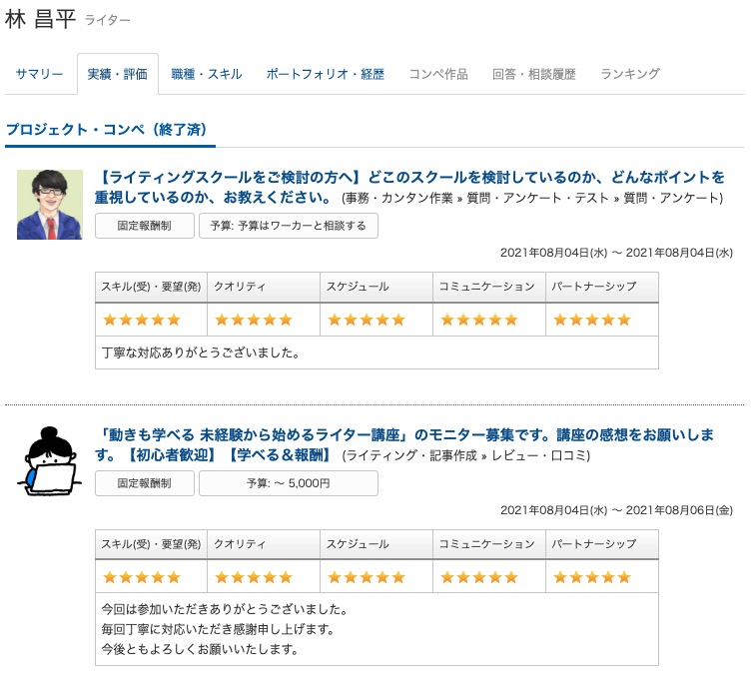Click second project's コミュニケーション star rating
The image size is (754, 700).
pos(479,577)
